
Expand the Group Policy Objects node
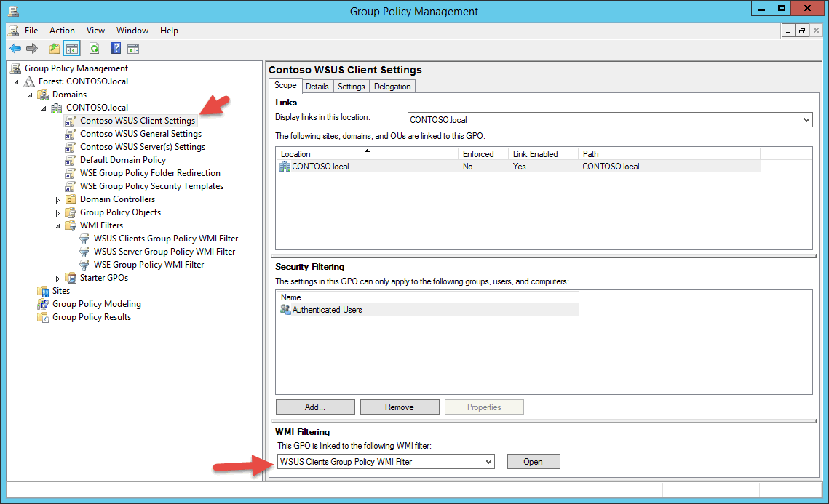click(x=57, y=213)
